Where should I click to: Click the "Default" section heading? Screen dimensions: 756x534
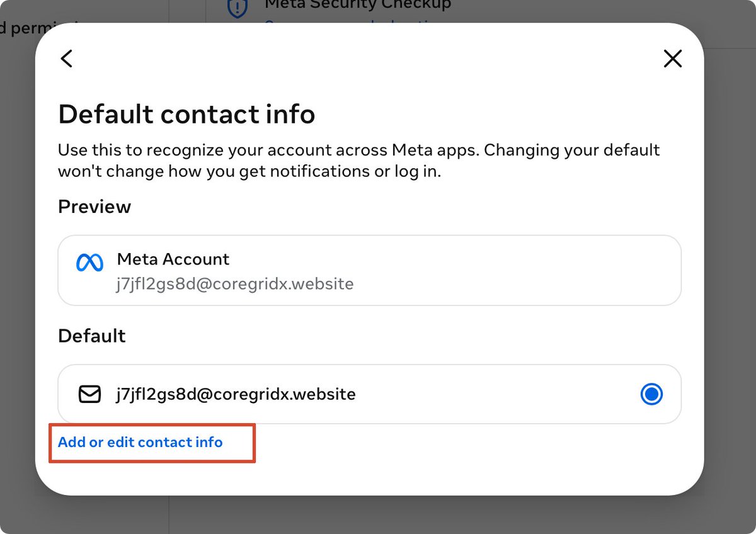click(x=92, y=336)
